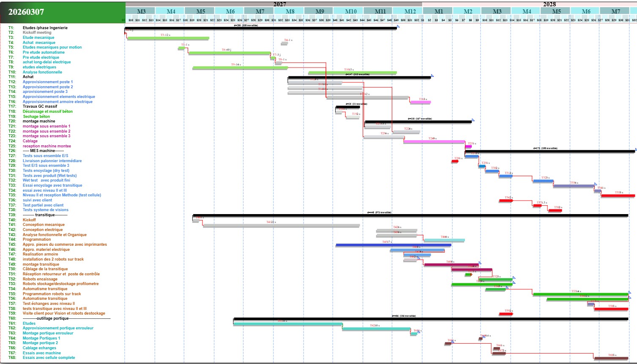Select the brown T68 bar at chart bottom
Screen dimensions: 637x364
(611, 359)
